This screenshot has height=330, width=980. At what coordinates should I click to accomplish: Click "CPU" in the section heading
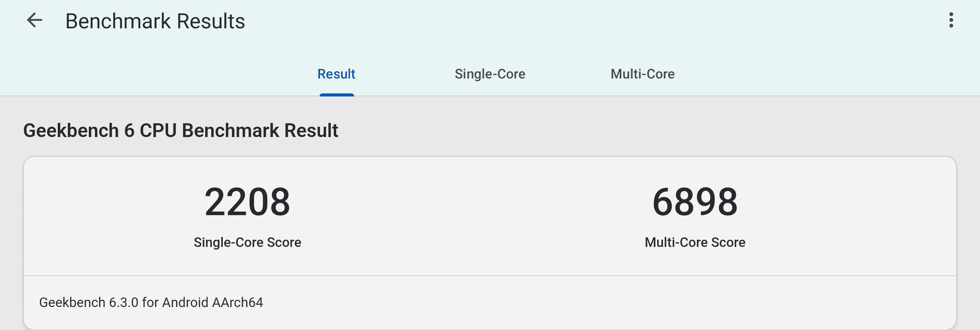tap(158, 131)
